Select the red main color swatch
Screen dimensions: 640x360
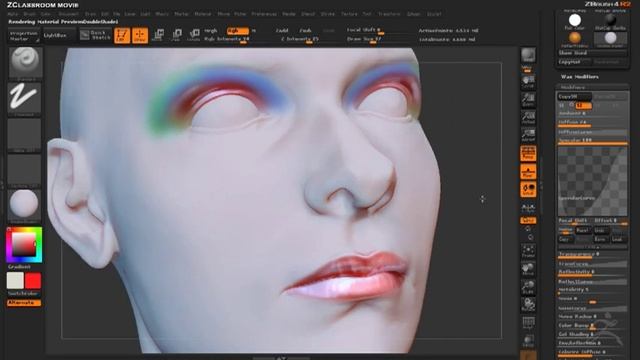(x=33, y=281)
